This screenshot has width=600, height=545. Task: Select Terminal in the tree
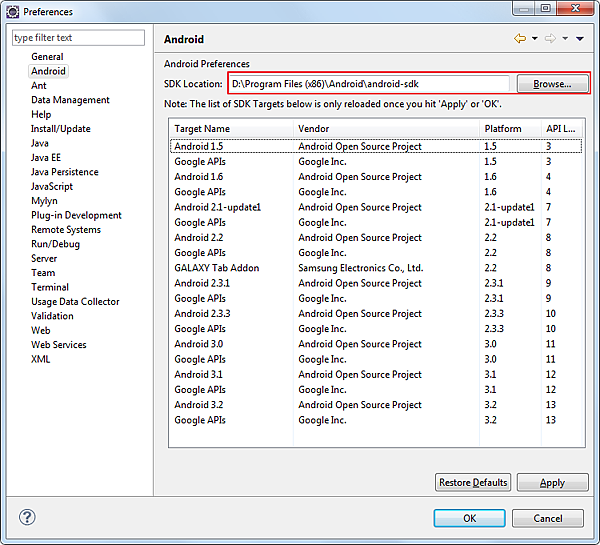tap(50, 287)
